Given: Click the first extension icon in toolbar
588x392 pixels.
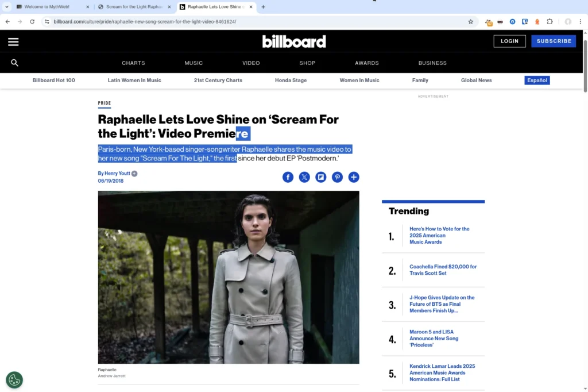Looking at the screenshot, I should (489, 22).
